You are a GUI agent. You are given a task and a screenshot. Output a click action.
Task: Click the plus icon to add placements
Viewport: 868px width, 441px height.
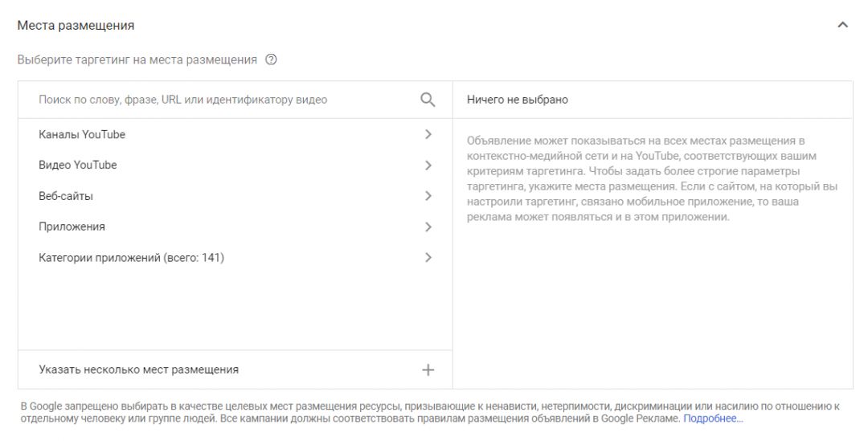pyautogui.click(x=428, y=370)
